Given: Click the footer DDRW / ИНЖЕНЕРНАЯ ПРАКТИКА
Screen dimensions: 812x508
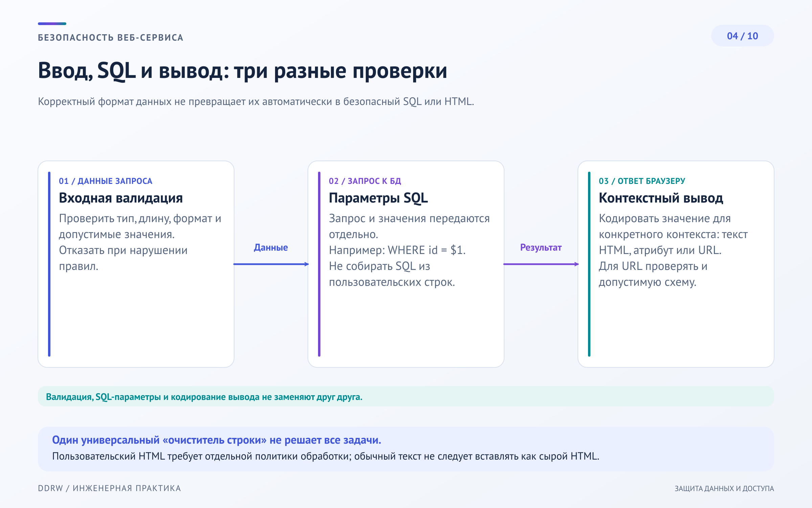Looking at the screenshot, I should pos(109,488).
